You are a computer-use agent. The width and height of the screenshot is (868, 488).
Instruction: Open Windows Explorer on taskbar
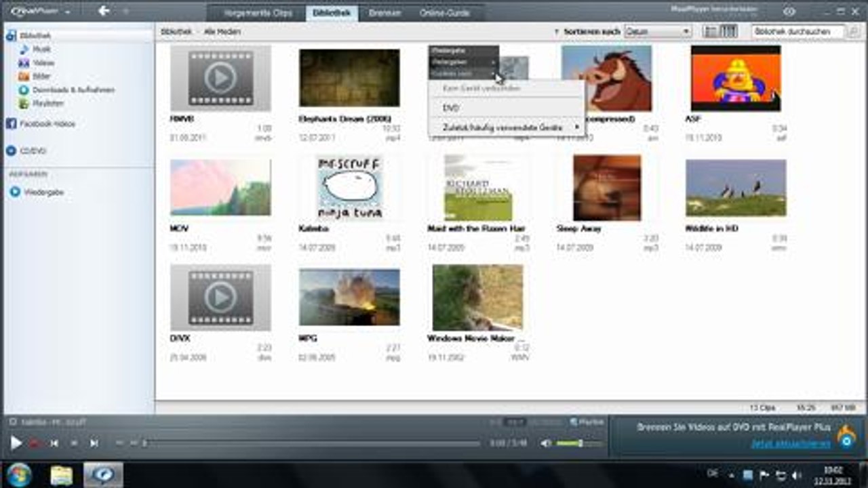pyautogui.click(x=61, y=475)
